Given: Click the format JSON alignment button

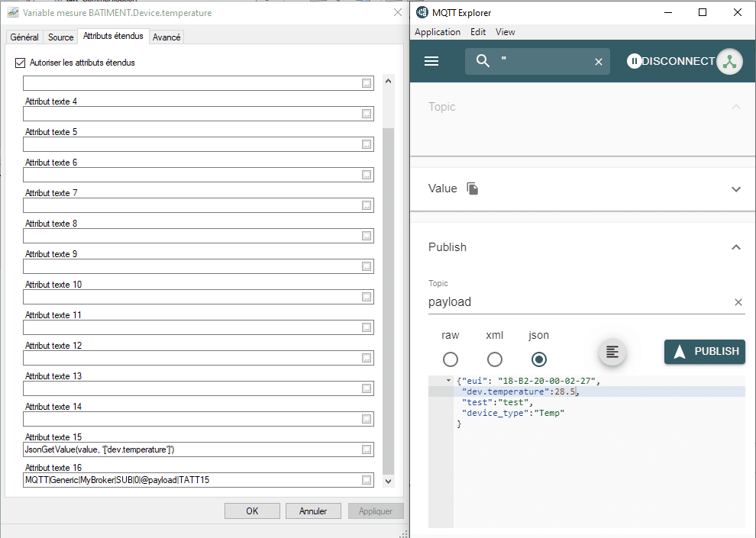Looking at the screenshot, I should click(x=612, y=352).
